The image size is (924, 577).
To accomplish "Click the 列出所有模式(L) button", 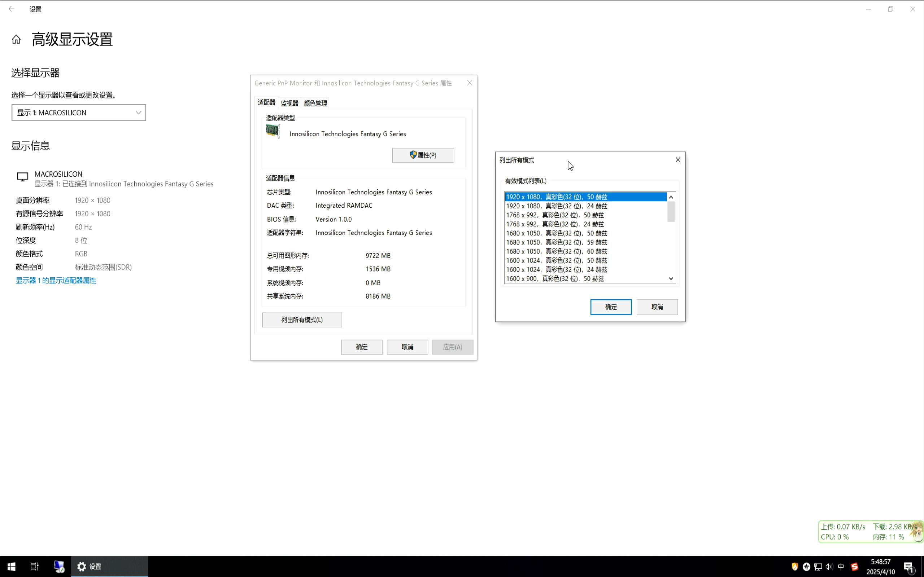I will coord(302,320).
